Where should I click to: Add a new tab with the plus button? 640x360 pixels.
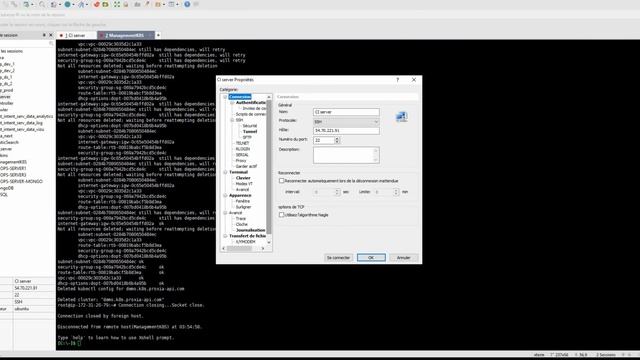[158, 35]
